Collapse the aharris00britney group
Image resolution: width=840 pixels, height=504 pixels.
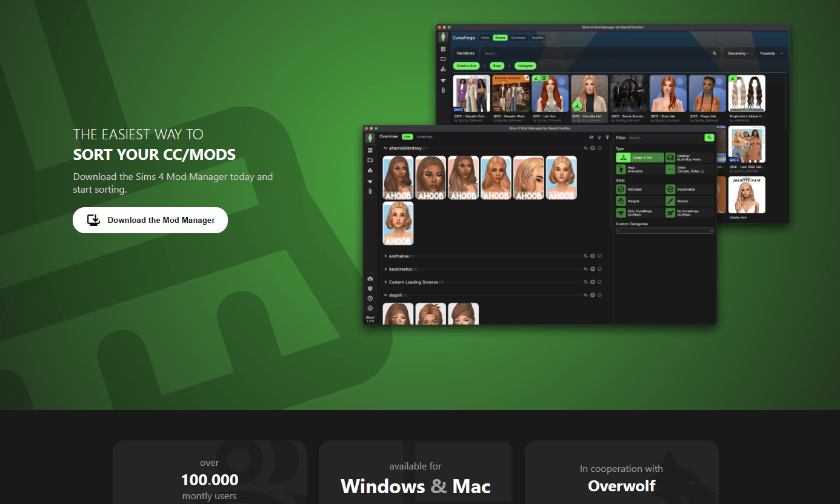(385, 148)
